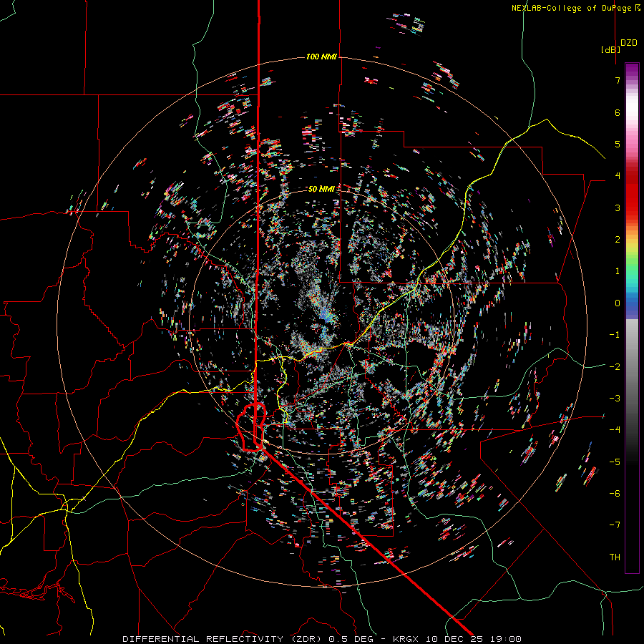Screen dimensions: 644x644
Task: Click the -1 dB scale label
Action: tap(615, 335)
